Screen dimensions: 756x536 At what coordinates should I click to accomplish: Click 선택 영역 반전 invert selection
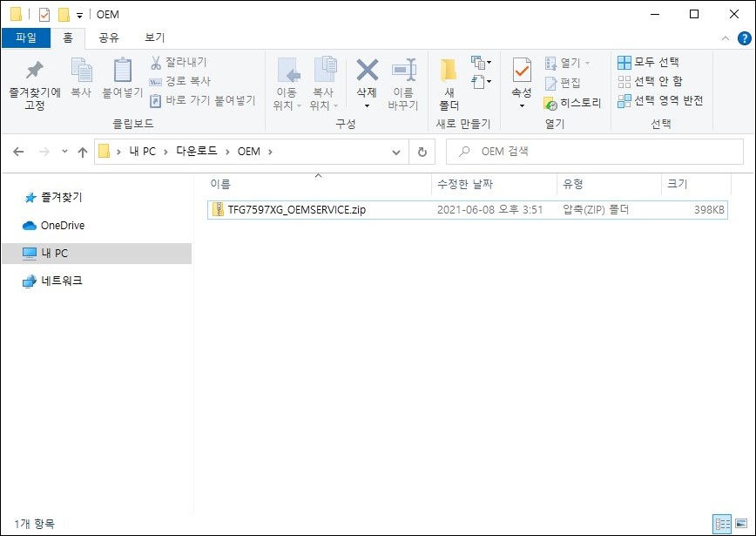click(660, 100)
